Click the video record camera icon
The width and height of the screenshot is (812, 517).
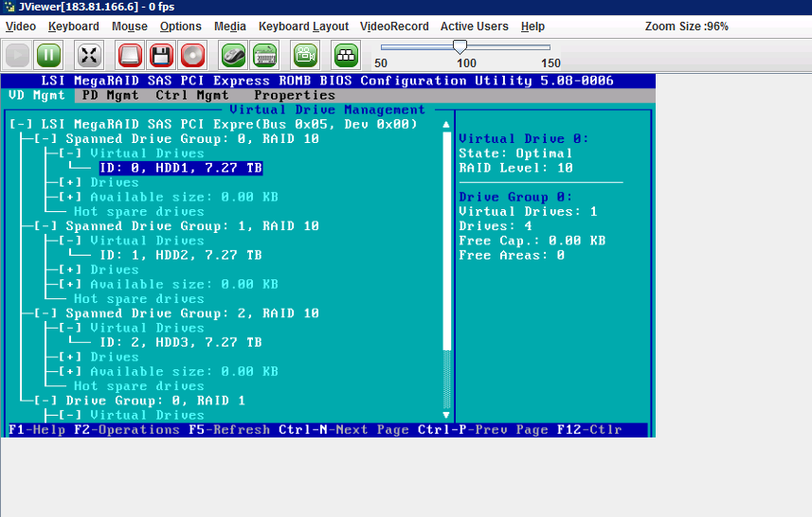[x=305, y=55]
